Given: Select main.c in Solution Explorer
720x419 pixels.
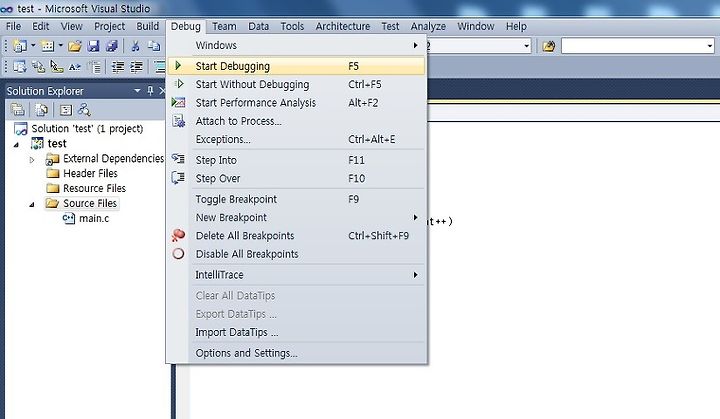Looking at the screenshot, I should pyautogui.click(x=94, y=218).
